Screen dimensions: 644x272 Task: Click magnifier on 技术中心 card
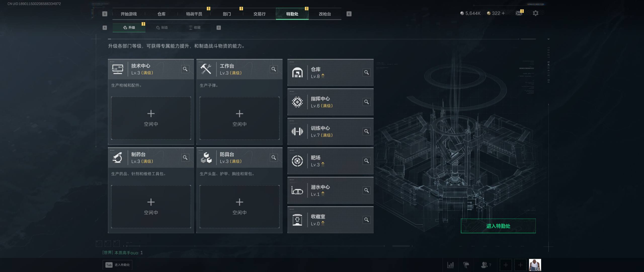[185, 69]
